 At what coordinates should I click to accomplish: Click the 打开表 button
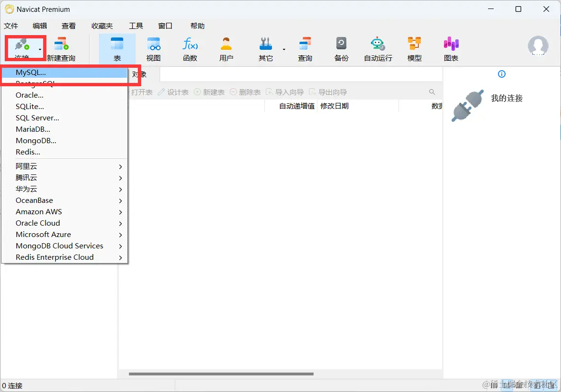[141, 92]
